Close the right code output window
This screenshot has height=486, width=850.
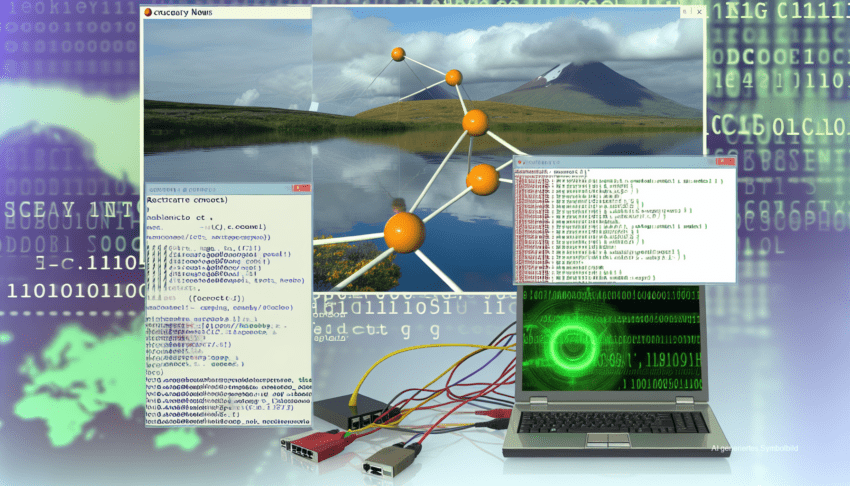point(726,163)
